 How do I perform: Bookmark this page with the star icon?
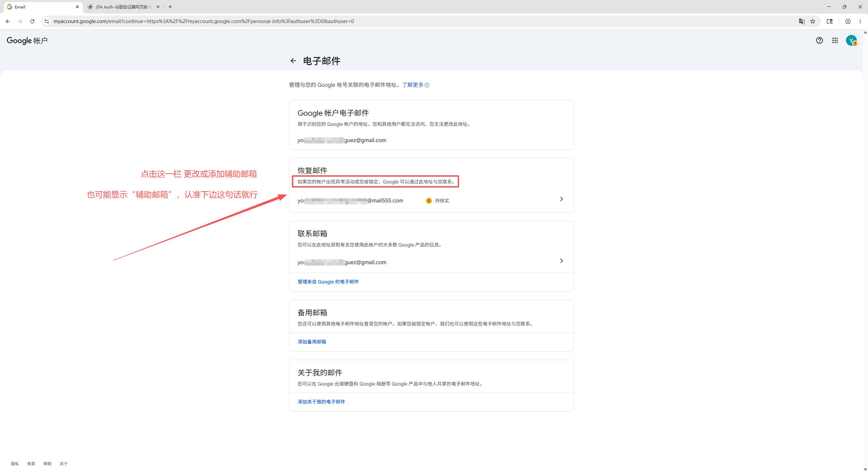813,21
